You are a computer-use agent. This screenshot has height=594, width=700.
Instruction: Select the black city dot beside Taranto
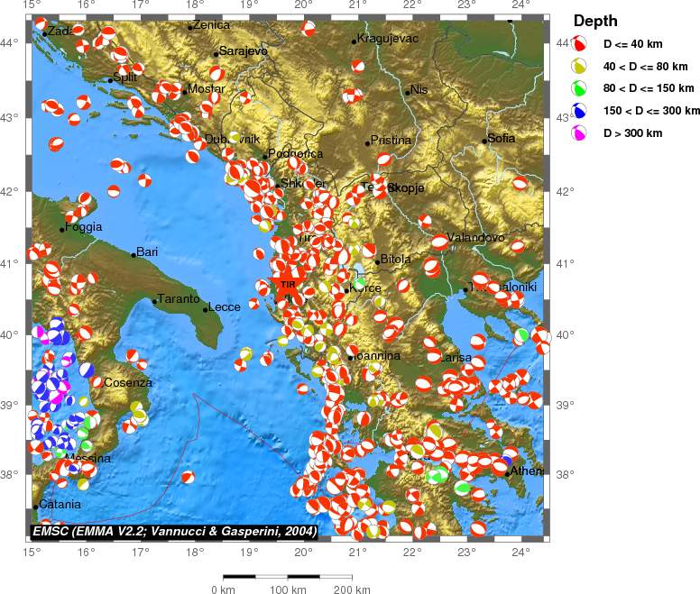[x=154, y=301]
